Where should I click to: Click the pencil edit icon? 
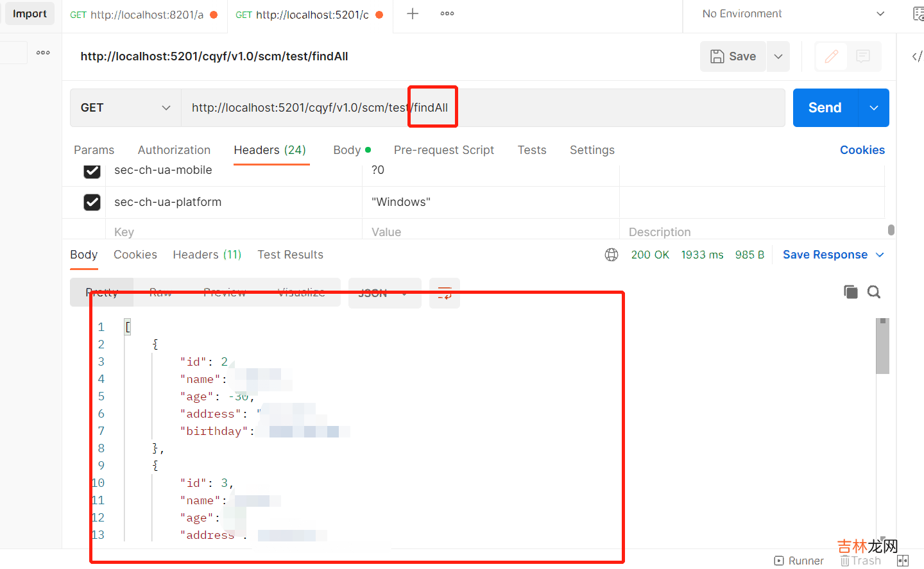coord(831,56)
